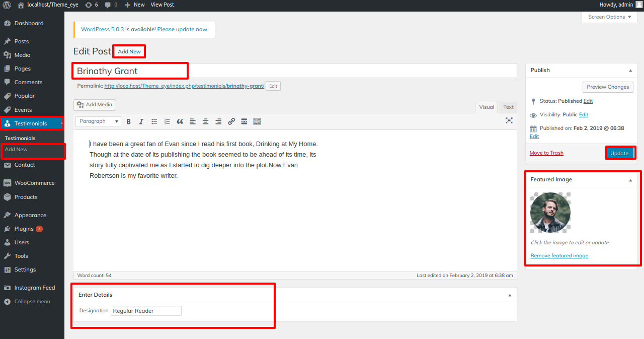Click Add New next to Edit Post
This screenshot has height=339, width=644.
click(129, 51)
